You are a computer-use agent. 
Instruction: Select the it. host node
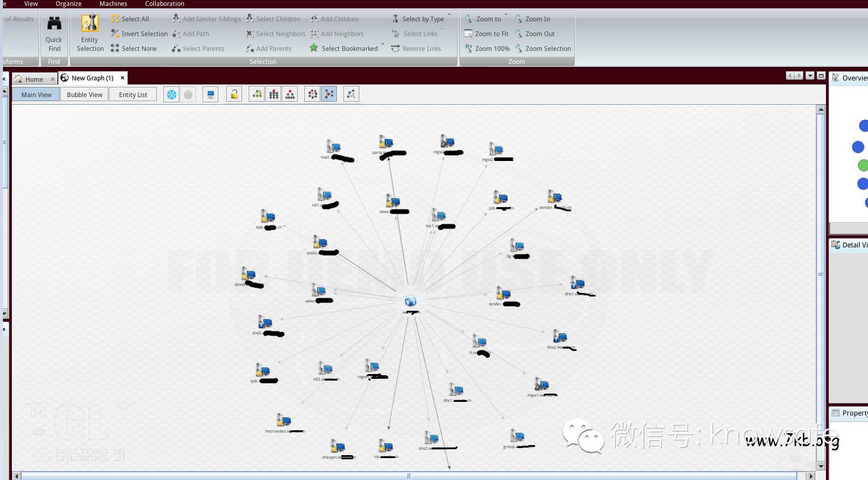pos(479,342)
